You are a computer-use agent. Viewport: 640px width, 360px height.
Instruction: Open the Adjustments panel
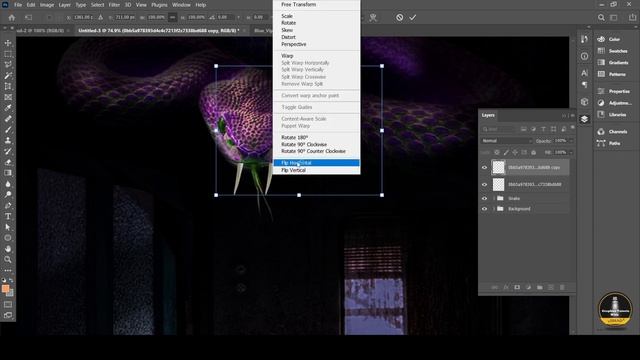(614, 103)
